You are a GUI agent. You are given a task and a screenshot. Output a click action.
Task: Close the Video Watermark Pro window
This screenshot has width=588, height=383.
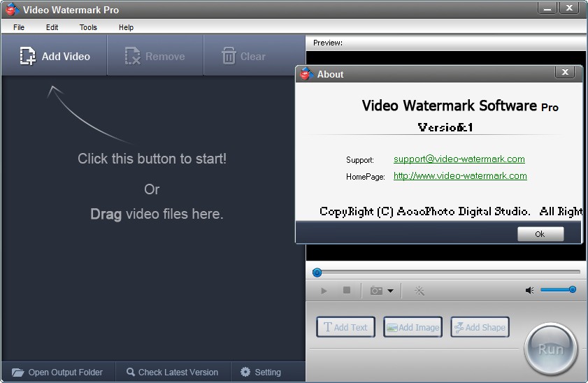coord(569,8)
